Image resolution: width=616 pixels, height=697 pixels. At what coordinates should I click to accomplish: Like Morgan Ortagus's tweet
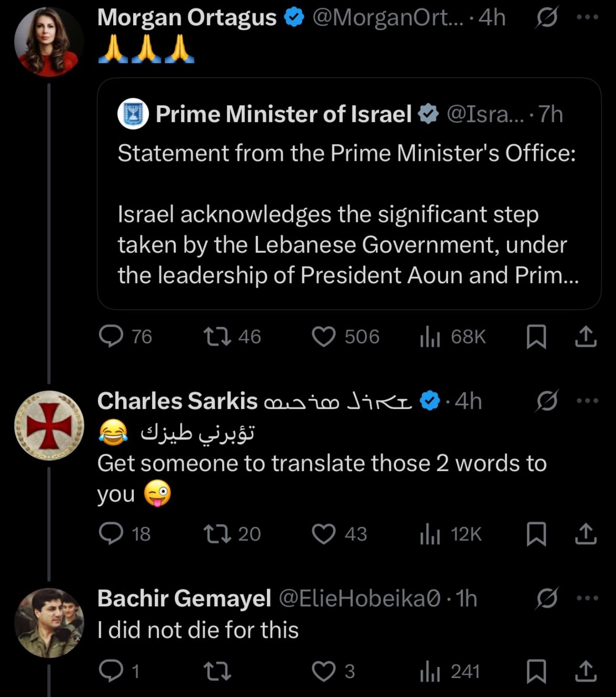pyautogui.click(x=324, y=336)
